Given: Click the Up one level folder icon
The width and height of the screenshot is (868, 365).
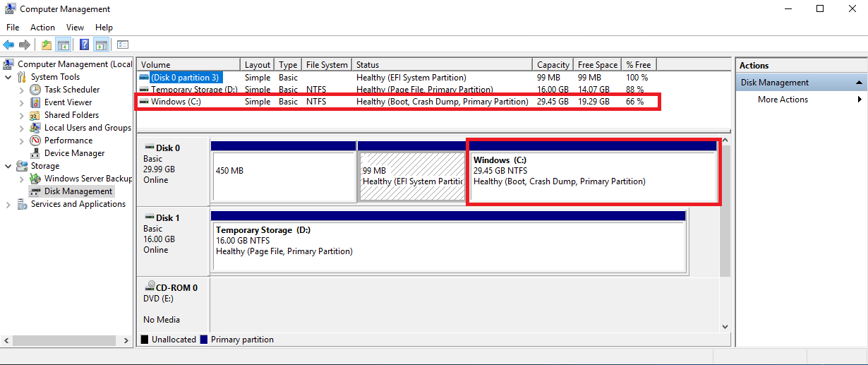Looking at the screenshot, I should point(47,45).
